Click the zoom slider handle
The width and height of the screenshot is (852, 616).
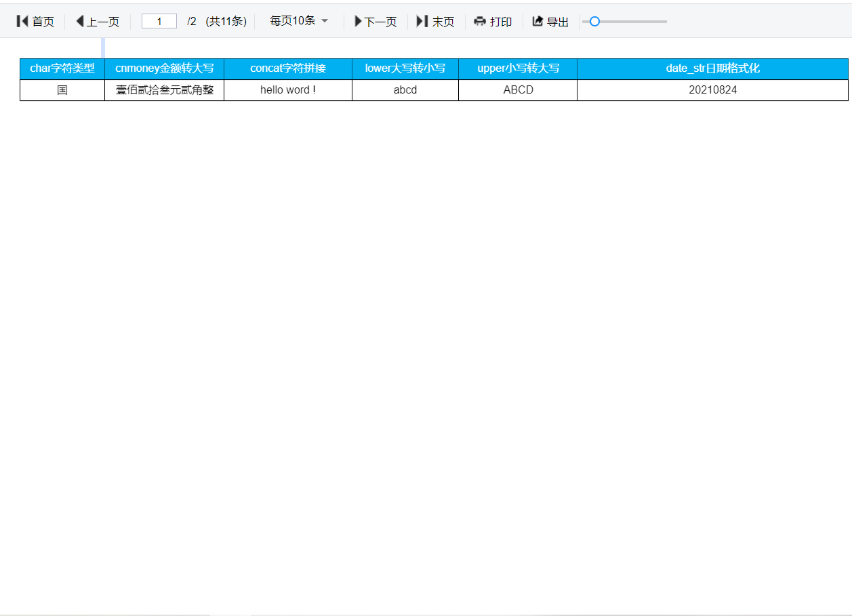click(594, 22)
